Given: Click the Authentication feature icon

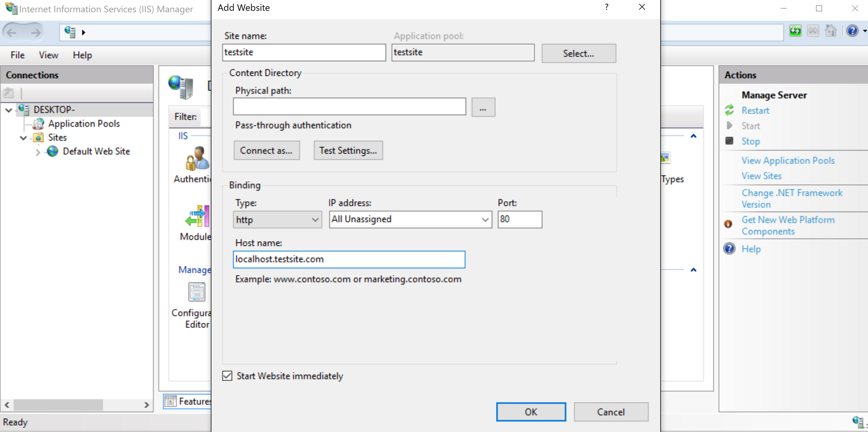Looking at the screenshot, I should click(198, 158).
